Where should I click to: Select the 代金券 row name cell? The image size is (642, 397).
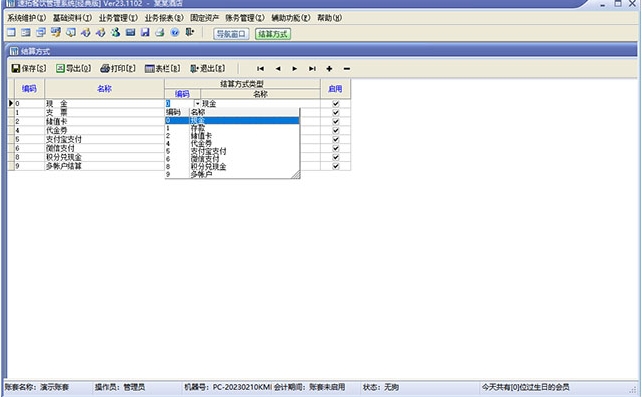point(104,131)
